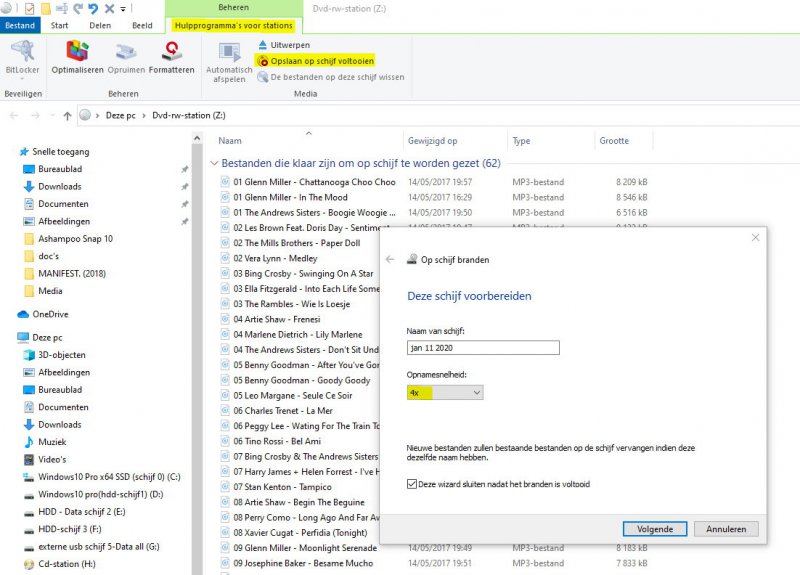The width and height of the screenshot is (800, 575).
Task: Click the Uitwerpen eject icon
Action: click(x=263, y=45)
